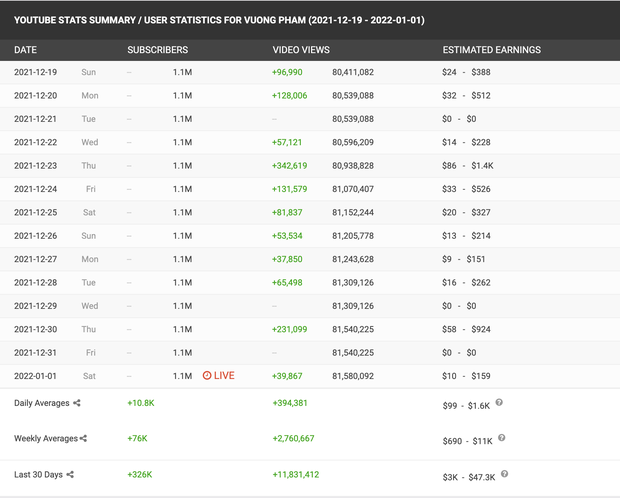Click earnings $86 - $1.4K

coord(468,165)
